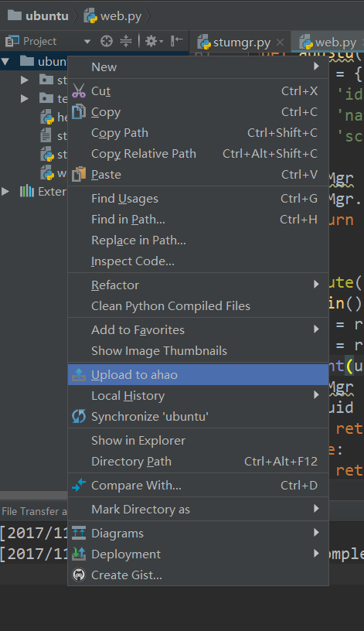Choose Copy Relative Path
364x631 pixels.
point(199,154)
